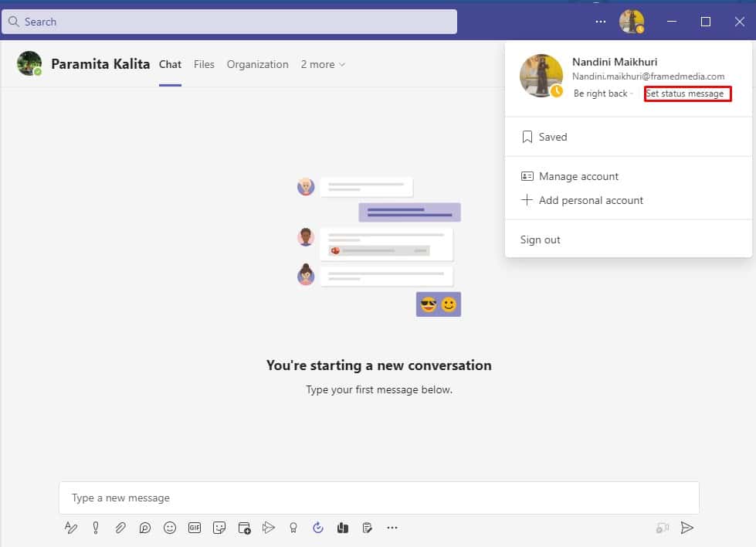Schedule a message with the calendar icon
This screenshot has width=756, height=547.
tap(244, 528)
